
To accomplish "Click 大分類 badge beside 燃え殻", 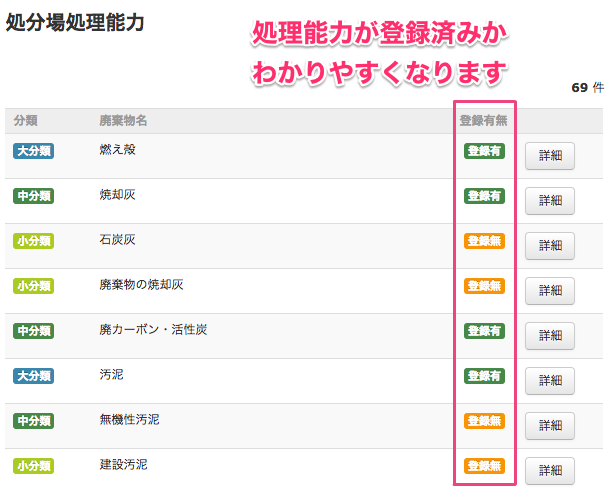I will (x=34, y=151).
